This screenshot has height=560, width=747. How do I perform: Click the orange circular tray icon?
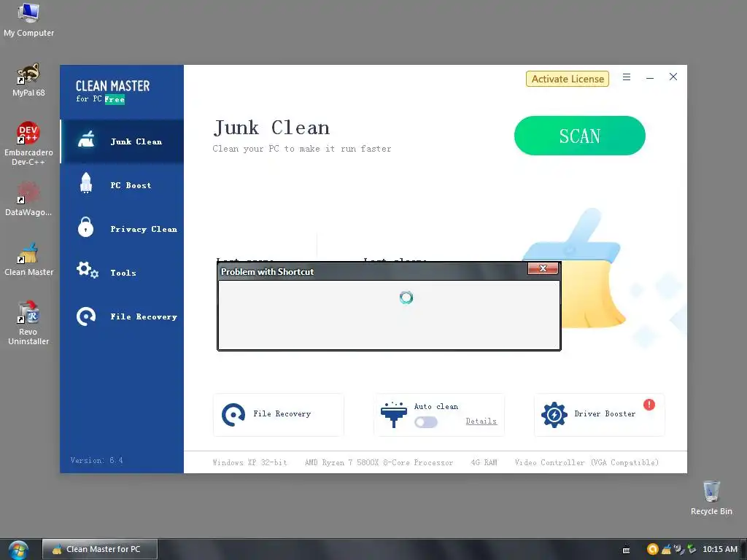653,549
